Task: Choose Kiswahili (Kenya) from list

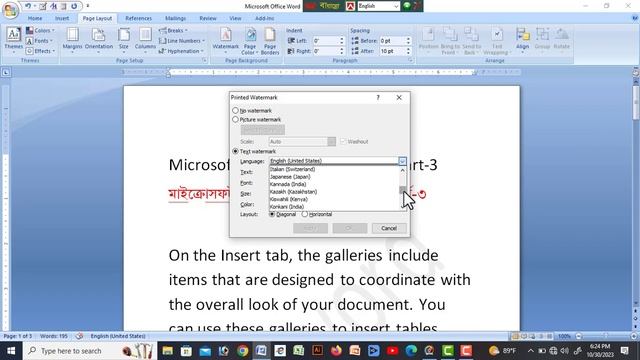Action: pos(334,199)
